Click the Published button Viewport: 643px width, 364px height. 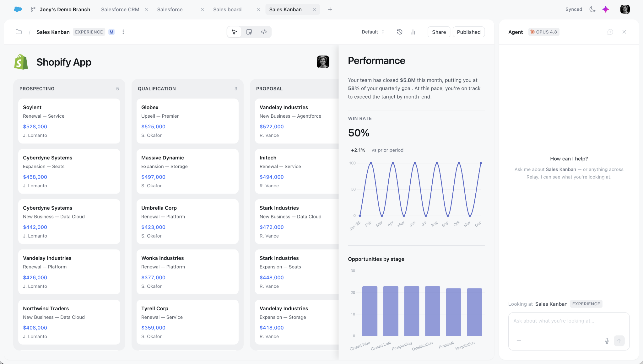tap(469, 32)
